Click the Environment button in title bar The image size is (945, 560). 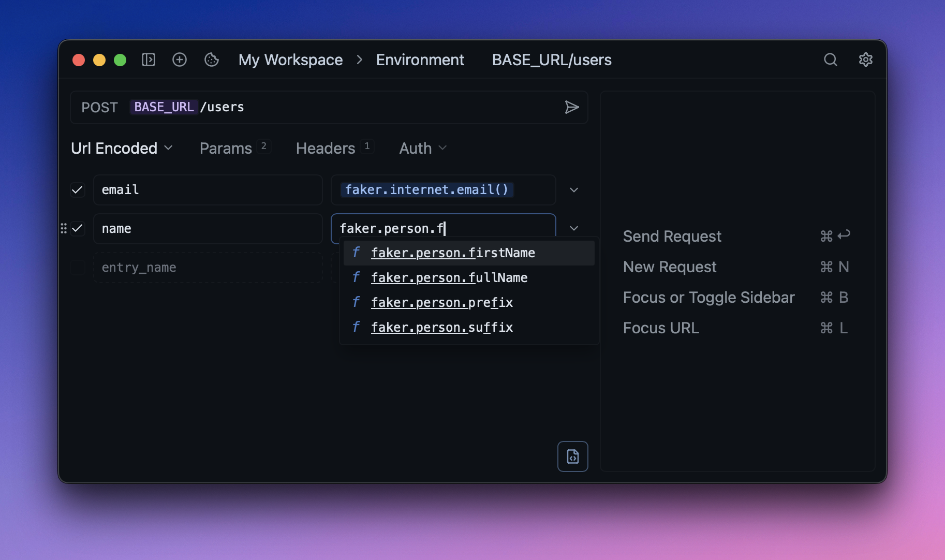420,60
